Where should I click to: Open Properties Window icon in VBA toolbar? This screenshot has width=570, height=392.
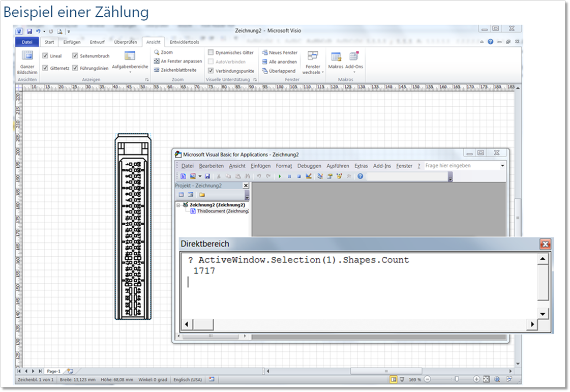(329, 176)
